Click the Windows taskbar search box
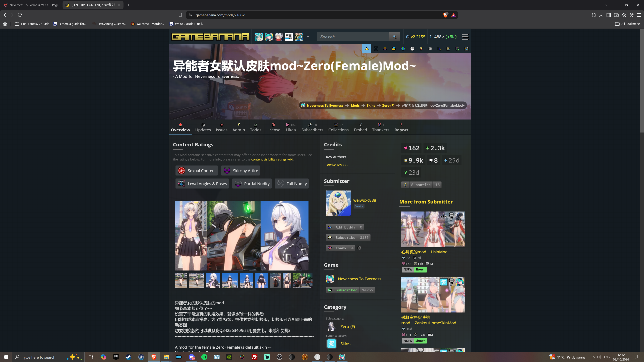 click(x=48, y=357)
